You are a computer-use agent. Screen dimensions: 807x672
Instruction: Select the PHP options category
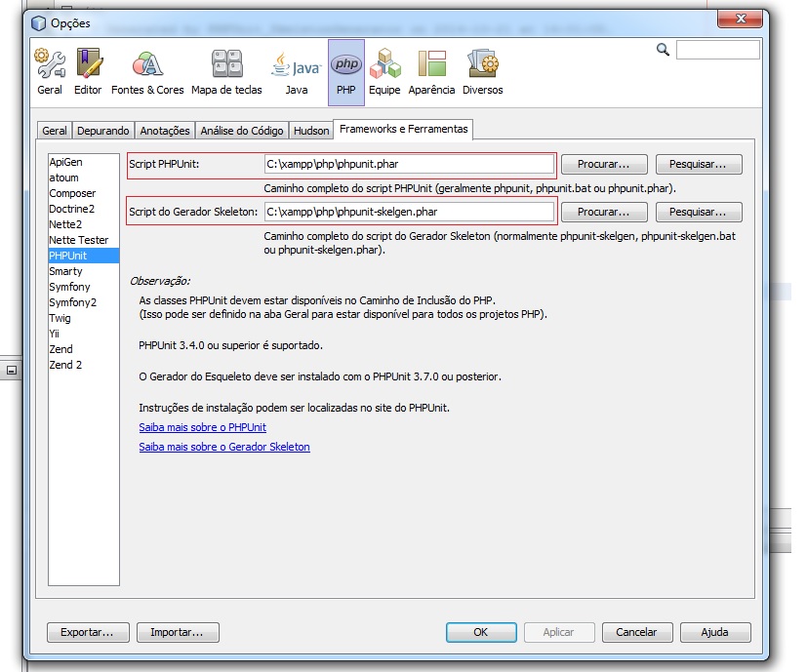[x=346, y=72]
